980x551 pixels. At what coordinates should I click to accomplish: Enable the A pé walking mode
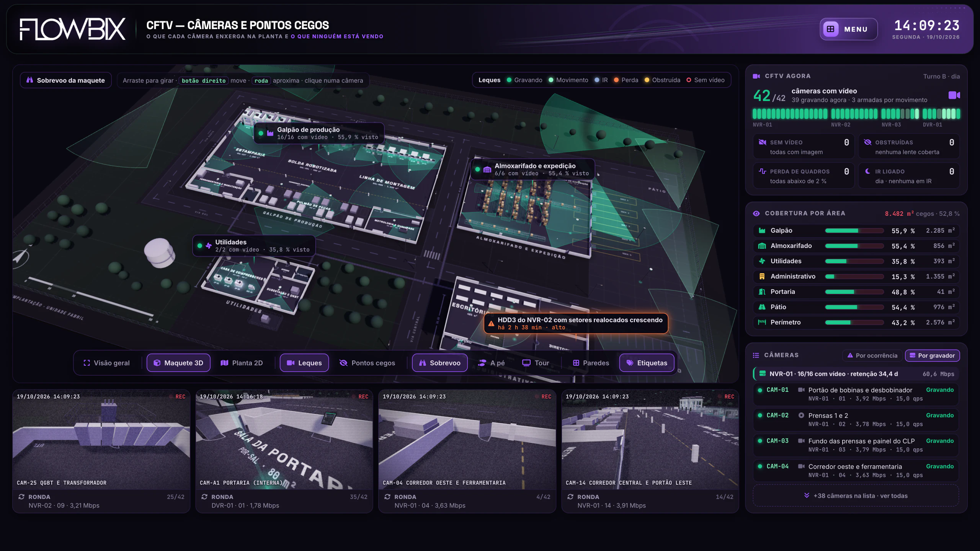click(x=492, y=363)
